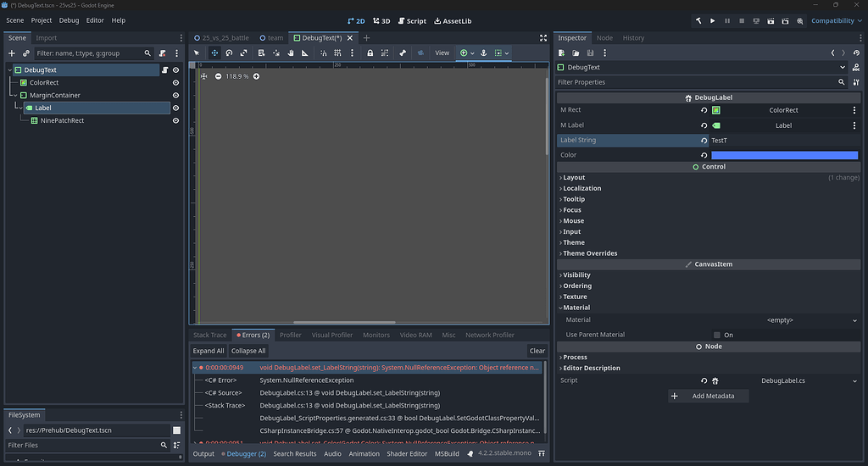
Task: Toggle visibility of ColorRect node
Action: [176, 83]
